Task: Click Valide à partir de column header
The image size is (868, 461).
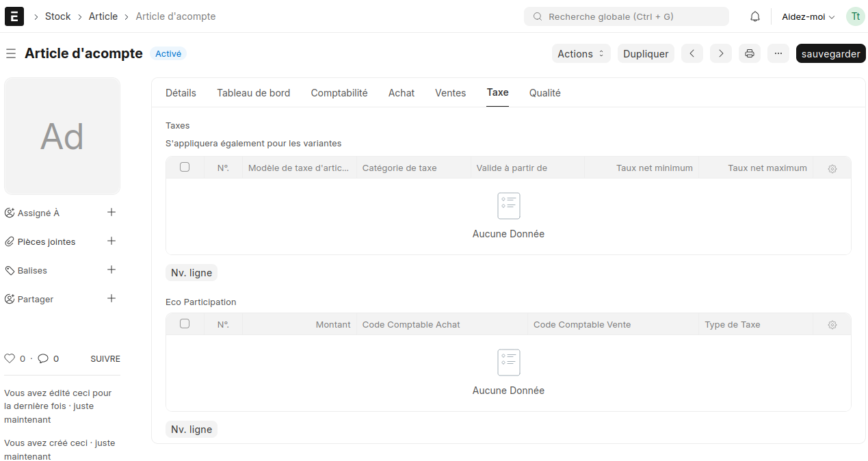Action: (527, 168)
